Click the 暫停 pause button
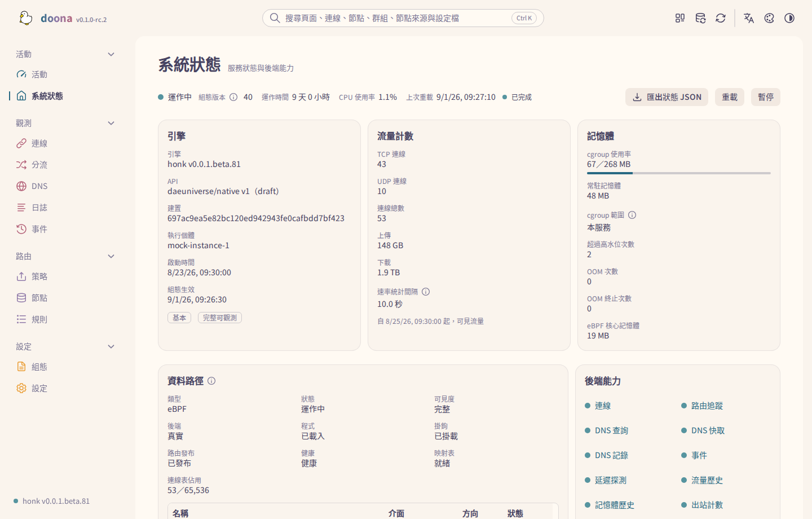 coord(766,97)
